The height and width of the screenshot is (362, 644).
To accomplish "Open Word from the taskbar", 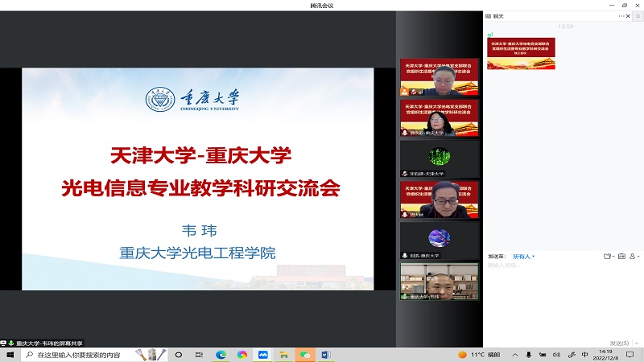I will click(x=326, y=355).
